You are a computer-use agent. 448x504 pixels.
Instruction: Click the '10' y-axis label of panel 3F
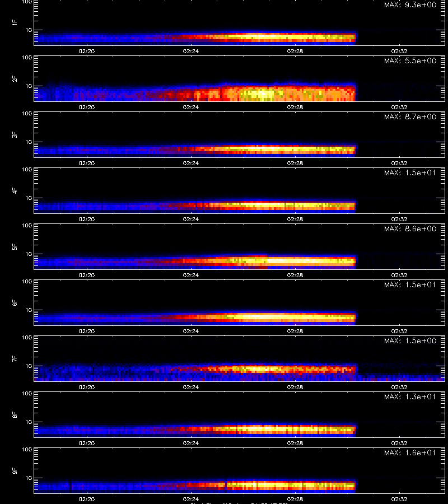(29, 142)
